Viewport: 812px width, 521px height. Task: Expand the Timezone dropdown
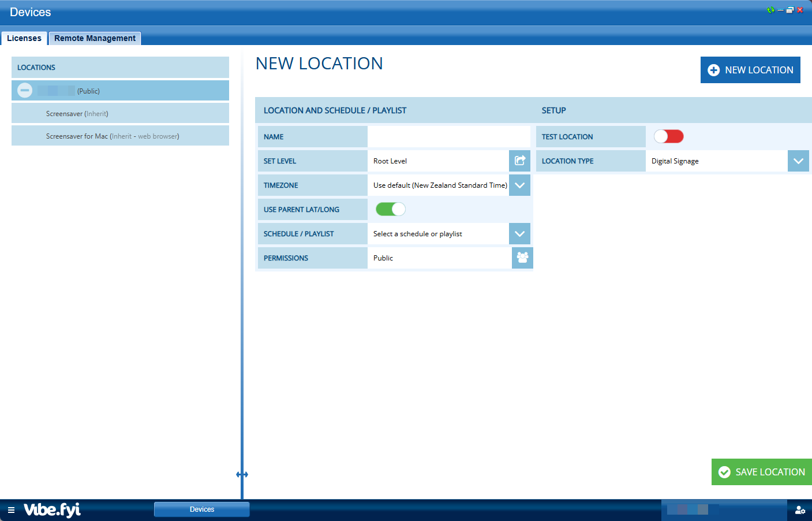point(519,185)
